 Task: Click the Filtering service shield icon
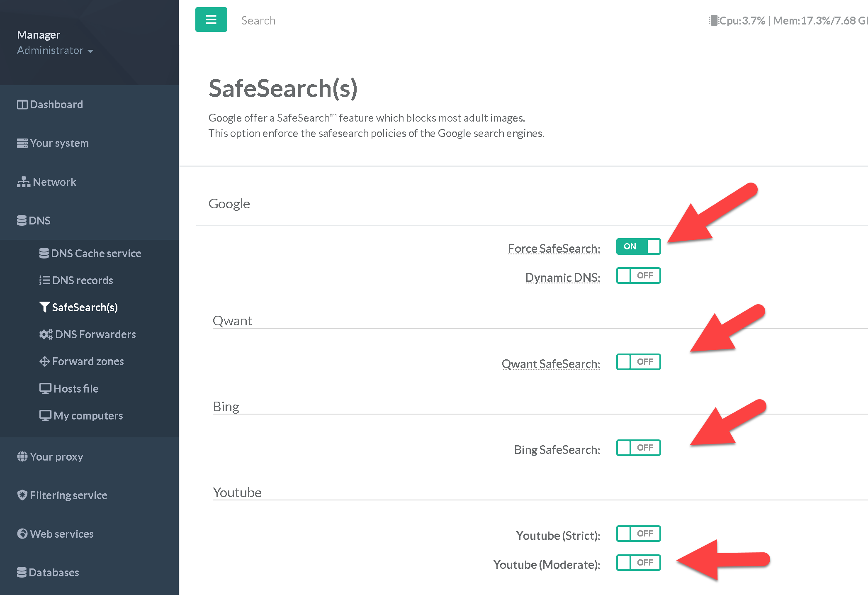22,495
